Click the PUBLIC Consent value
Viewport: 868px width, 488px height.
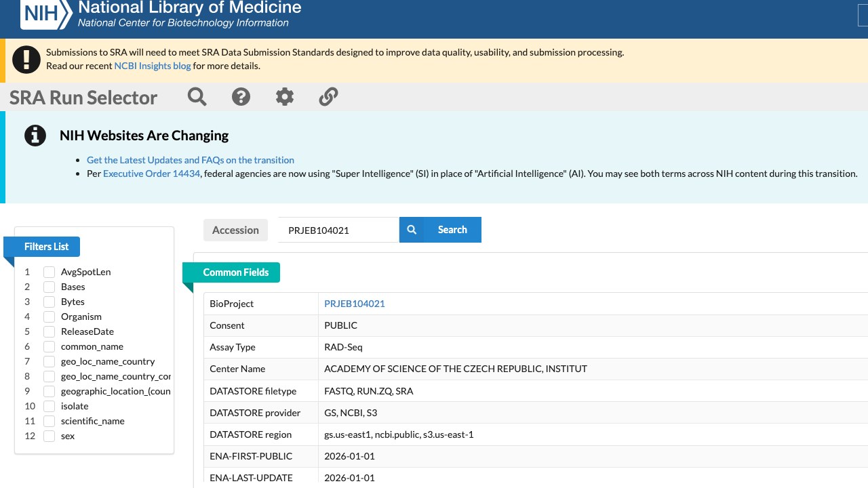pyautogui.click(x=340, y=325)
